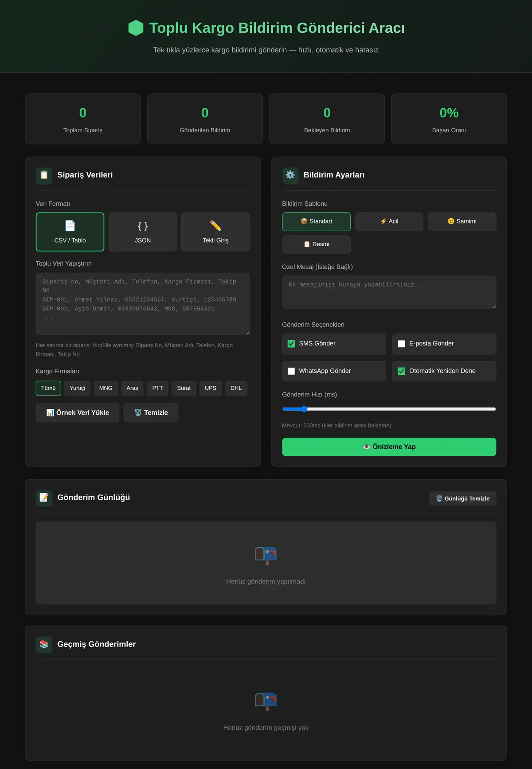Pick the UPS cargo chip
This screenshot has width=532, height=769.
pyautogui.click(x=211, y=388)
